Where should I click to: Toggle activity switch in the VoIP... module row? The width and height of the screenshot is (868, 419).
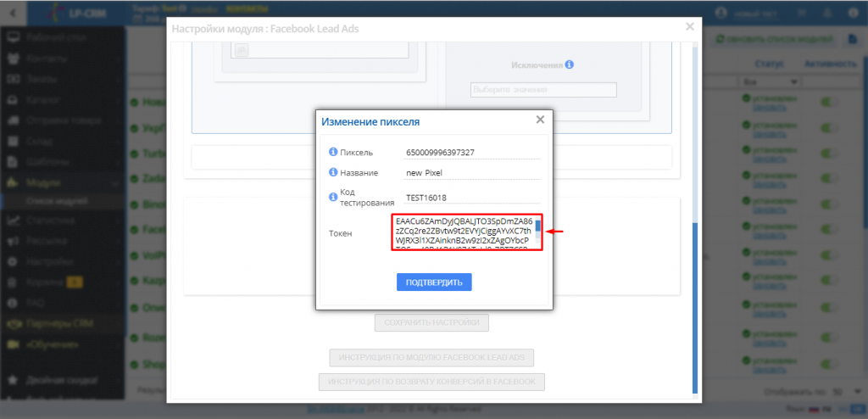[x=829, y=257]
